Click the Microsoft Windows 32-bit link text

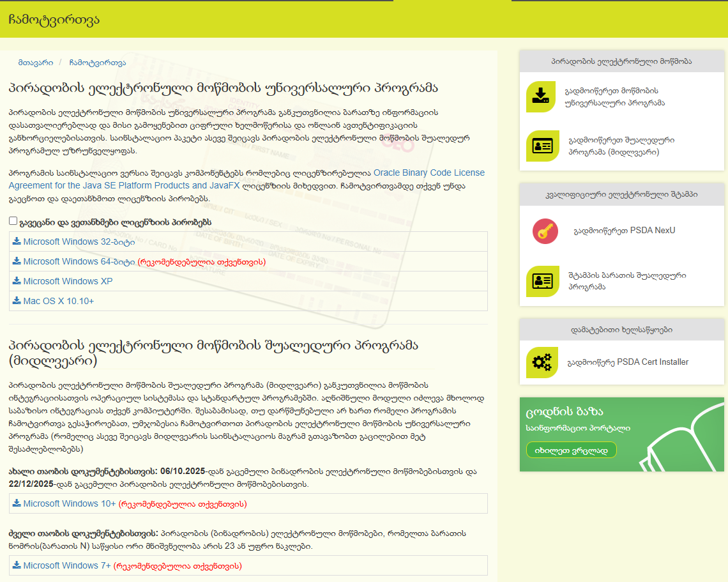point(79,241)
